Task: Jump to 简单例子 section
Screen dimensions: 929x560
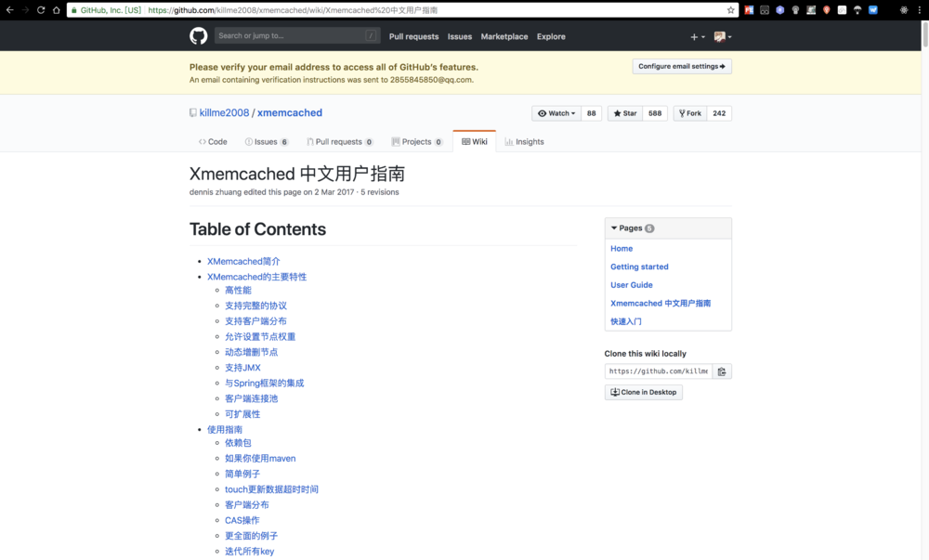Action: tap(242, 474)
